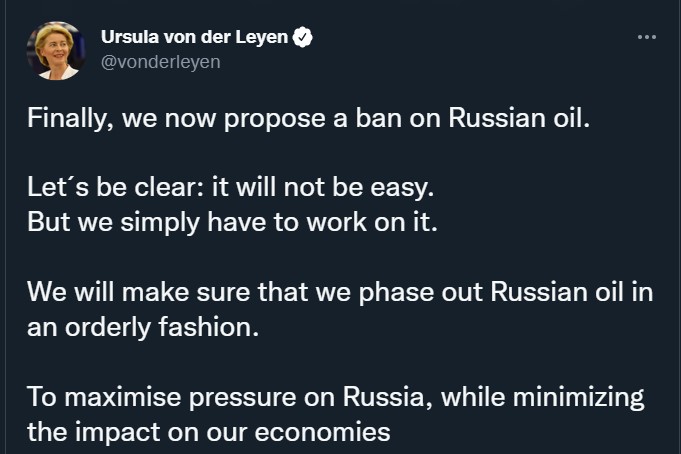This screenshot has width=681, height=454.
Task: Click the word "propose" in the first sentence
Action: tap(274, 120)
